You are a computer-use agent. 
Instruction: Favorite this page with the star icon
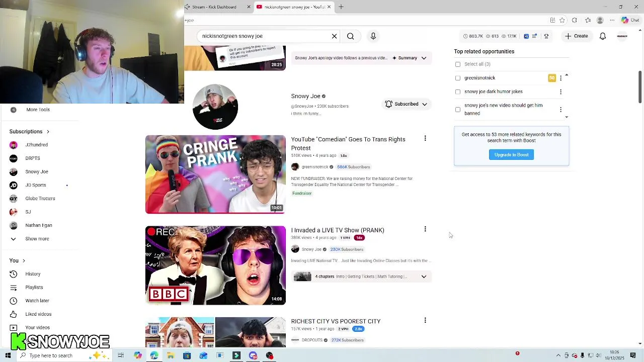click(562, 20)
